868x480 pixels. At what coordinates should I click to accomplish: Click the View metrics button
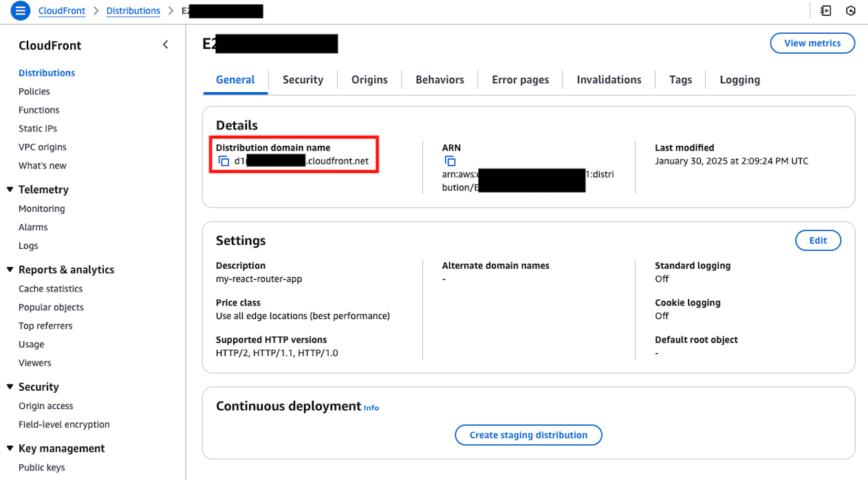pyautogui.click(x=812, y=43)
